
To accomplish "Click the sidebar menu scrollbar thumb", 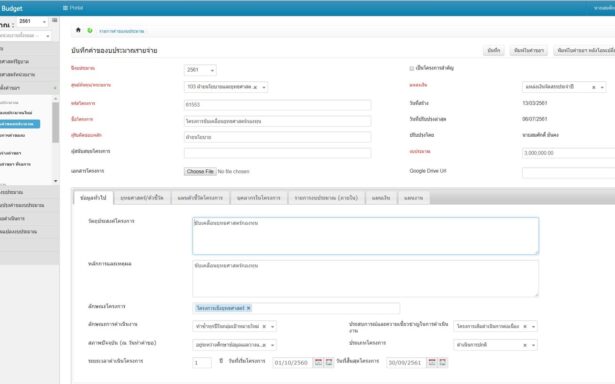I will (55, 122).
